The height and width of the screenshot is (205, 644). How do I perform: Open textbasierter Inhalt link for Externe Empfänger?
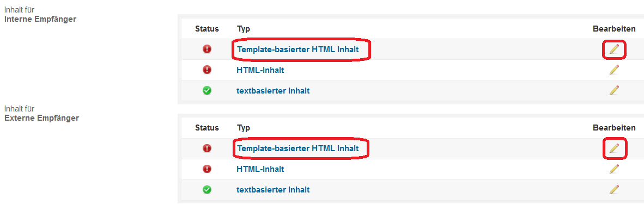[273, 190]
